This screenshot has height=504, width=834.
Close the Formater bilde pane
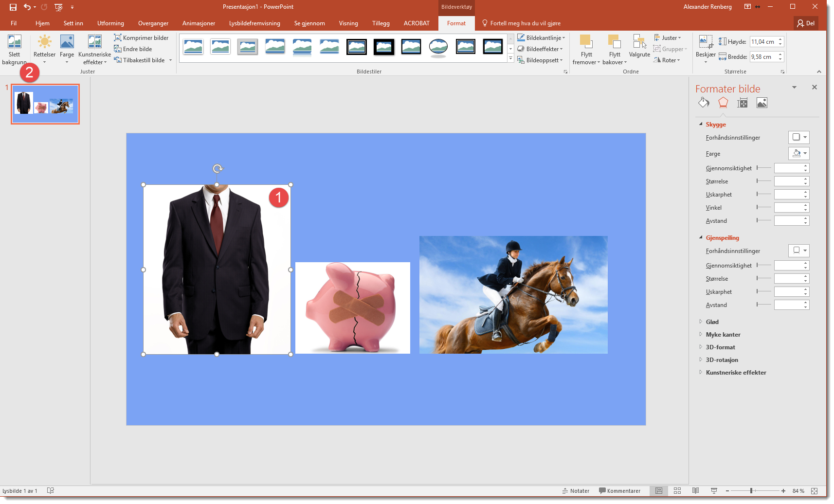click(815, 87)
